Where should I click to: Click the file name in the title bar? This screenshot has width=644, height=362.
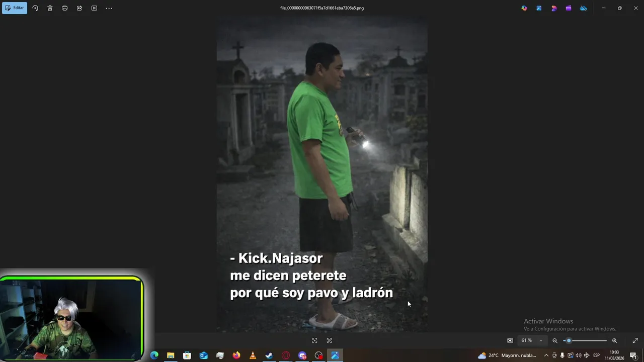(322, 8)
